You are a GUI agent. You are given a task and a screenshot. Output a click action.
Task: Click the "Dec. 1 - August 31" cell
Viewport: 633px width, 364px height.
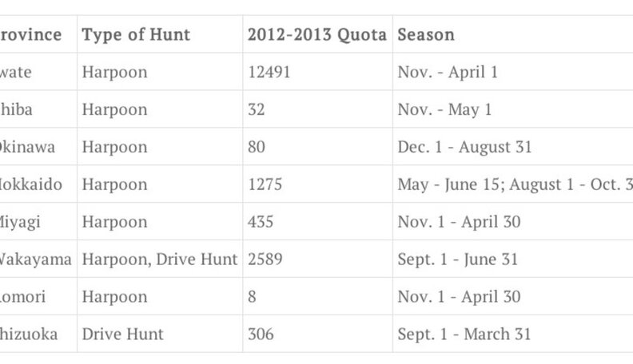(464, 148)
